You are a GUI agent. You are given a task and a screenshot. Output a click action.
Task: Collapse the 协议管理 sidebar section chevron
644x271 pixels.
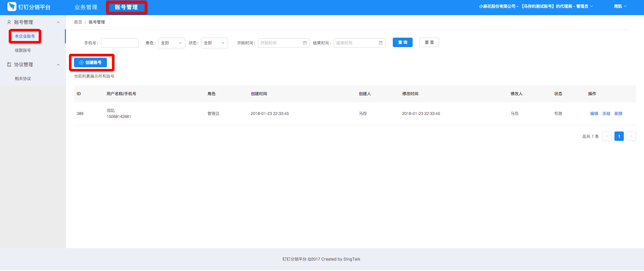(x=58, y=65)
